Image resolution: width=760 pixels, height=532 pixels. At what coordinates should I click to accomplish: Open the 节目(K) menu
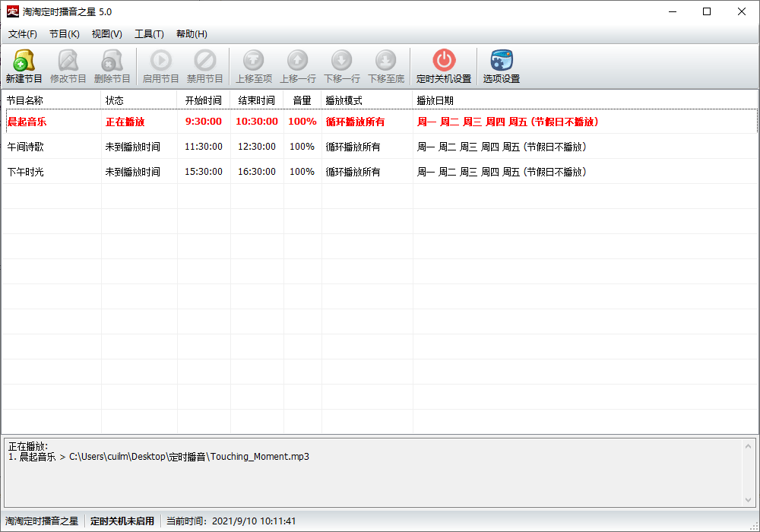tap(65, 34)
